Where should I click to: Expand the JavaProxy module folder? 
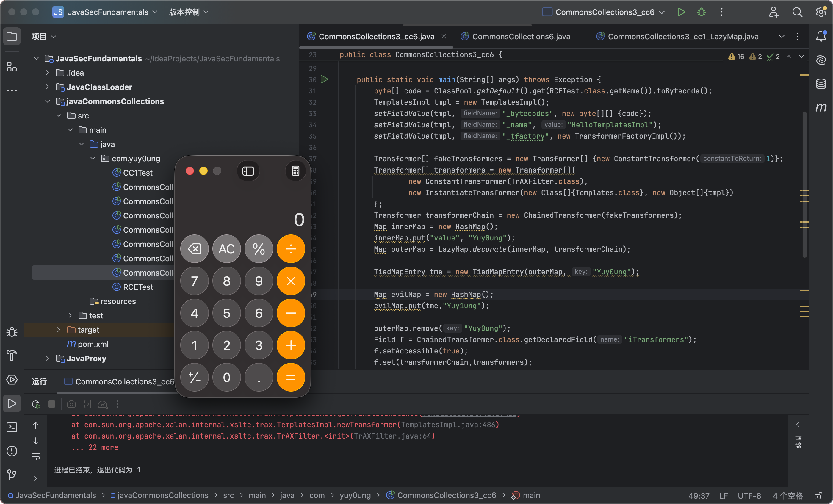point(47,358)
